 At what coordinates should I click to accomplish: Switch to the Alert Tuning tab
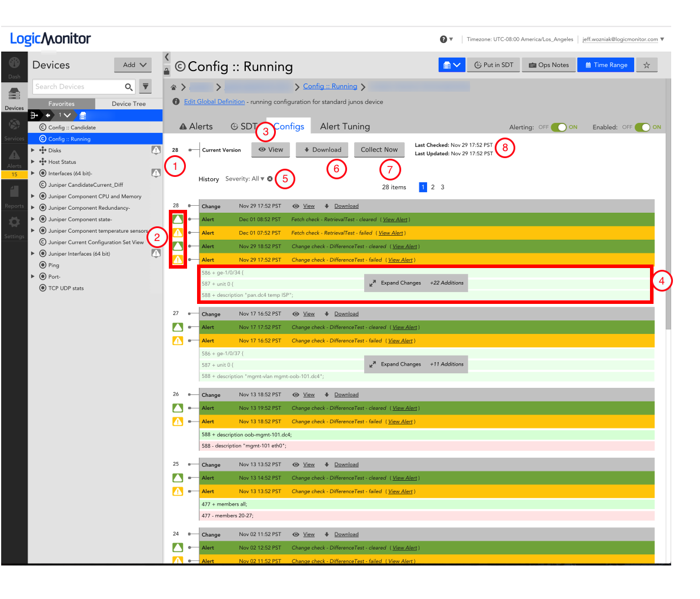(345, 126)
